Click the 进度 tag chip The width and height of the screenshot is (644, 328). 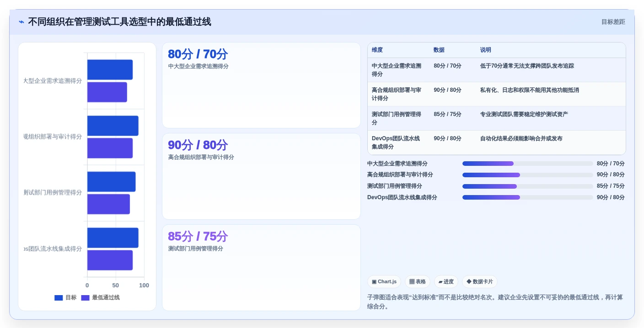tap(446, 282)
